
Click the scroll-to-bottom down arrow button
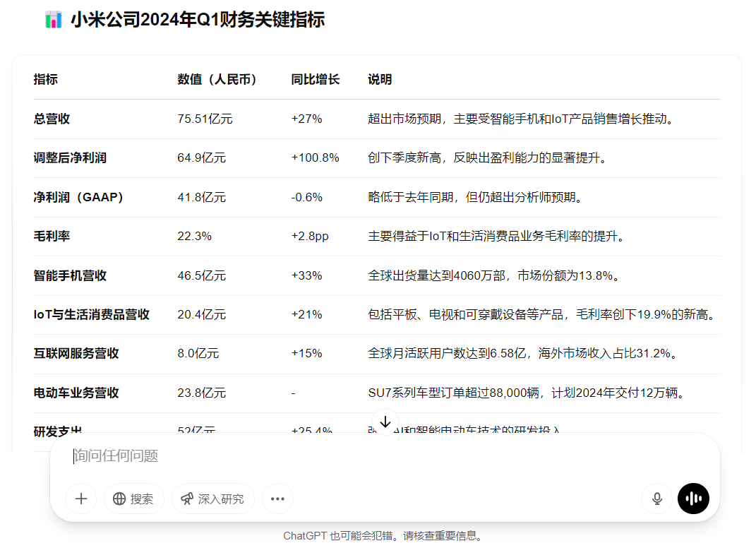(x=385, y=422)
